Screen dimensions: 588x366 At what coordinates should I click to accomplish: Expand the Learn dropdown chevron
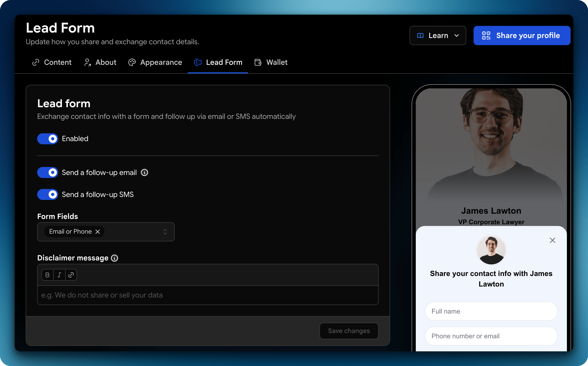pos(457,36)
